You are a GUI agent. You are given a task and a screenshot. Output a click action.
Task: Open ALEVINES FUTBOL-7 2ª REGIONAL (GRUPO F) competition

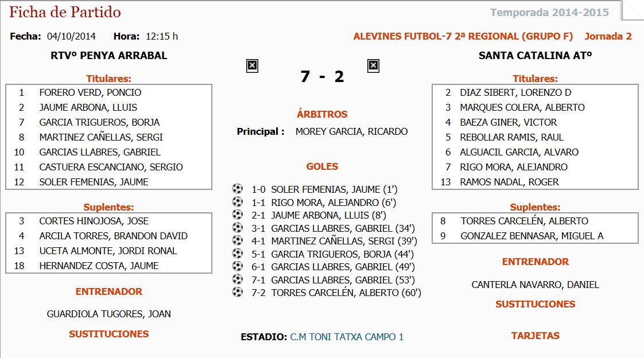coord(463,36)
